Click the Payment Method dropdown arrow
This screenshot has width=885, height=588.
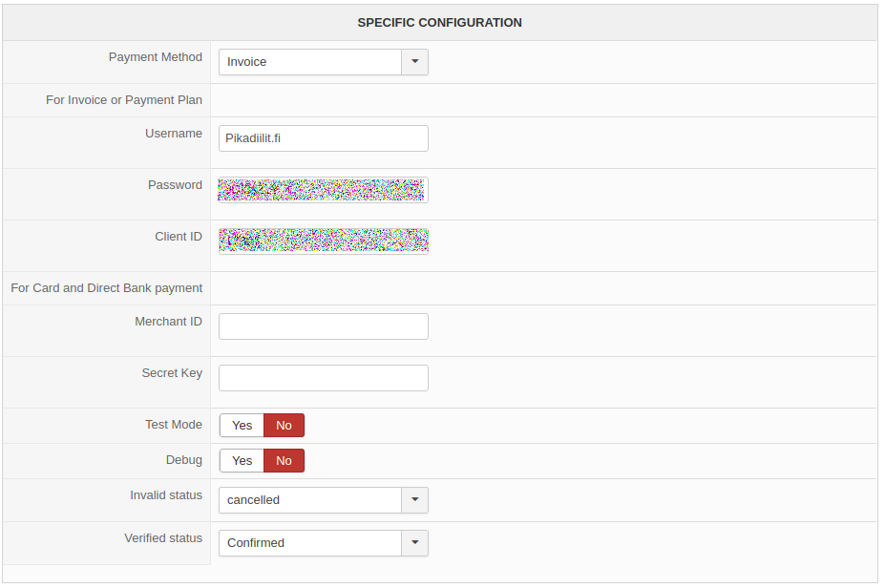tap(414, 62)
